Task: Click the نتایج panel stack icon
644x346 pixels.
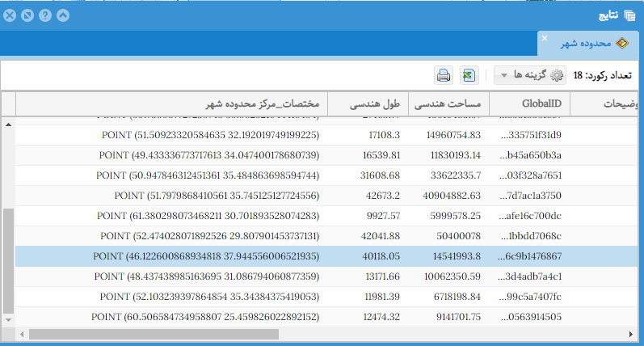Action: tap(630, 15)
